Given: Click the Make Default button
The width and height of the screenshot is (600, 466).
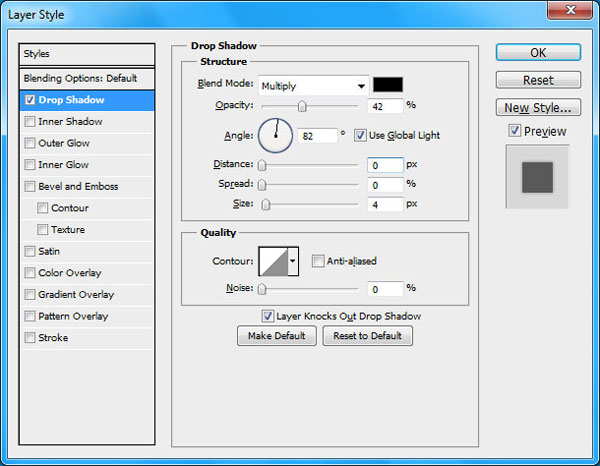Looking at the screenshot, I should [x=277, y=336].
